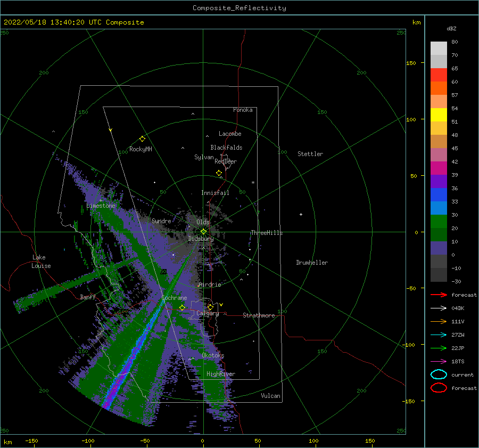Click the Vulcan label

pos(271,396)
